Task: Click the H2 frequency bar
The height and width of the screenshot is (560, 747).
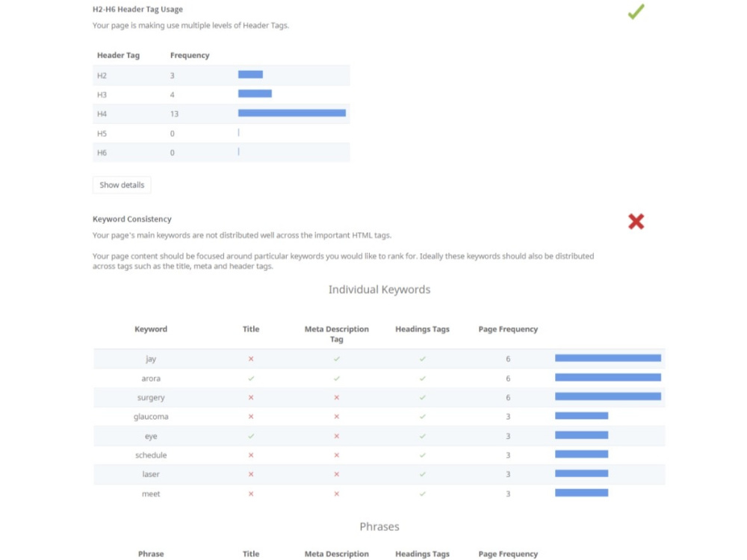Action: (250, 74)
